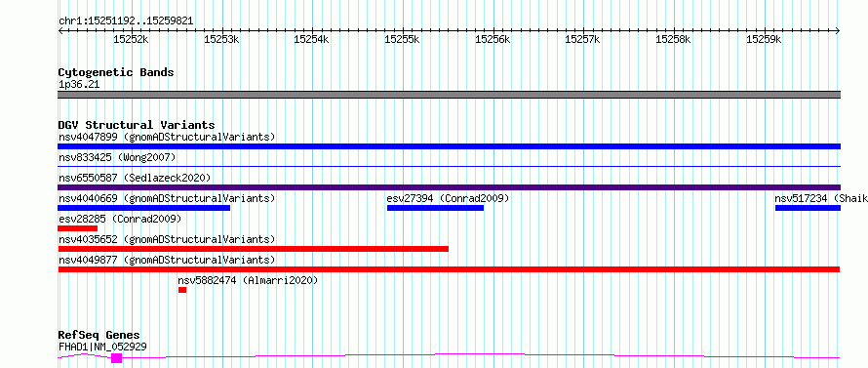The width and height of the screenshot is (868, 368).
Task: Click the DGV Structural Variants track title
Action: click(x=137, y=125)
